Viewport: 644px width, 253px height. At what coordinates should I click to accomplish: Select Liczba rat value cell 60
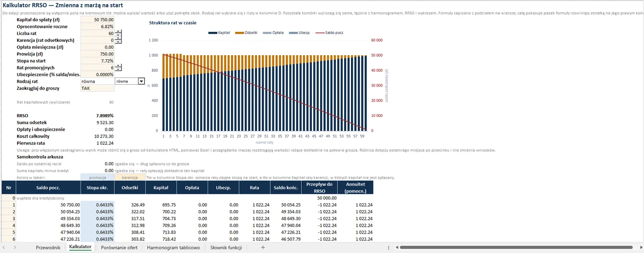[97, 34]
